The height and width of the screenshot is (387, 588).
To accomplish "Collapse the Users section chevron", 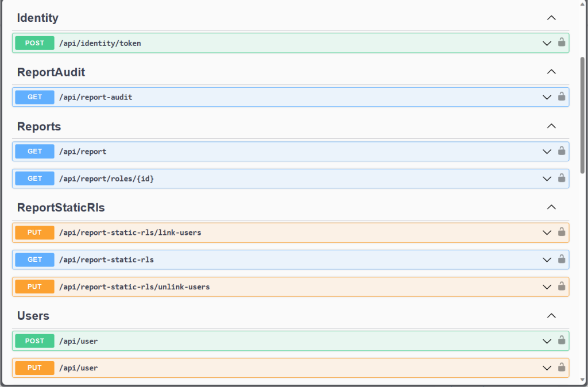I will pyautogui.click(x=551, y=316).
